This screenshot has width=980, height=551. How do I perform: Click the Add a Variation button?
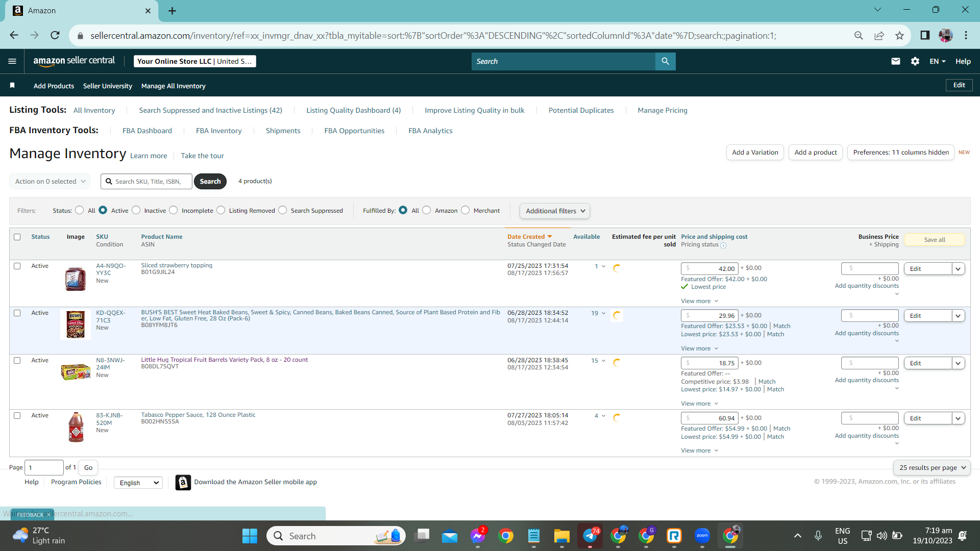[755, 152]
